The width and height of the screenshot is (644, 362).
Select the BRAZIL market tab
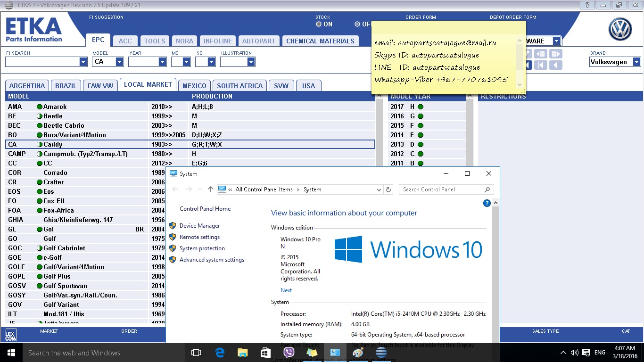(x=66, y=86)
